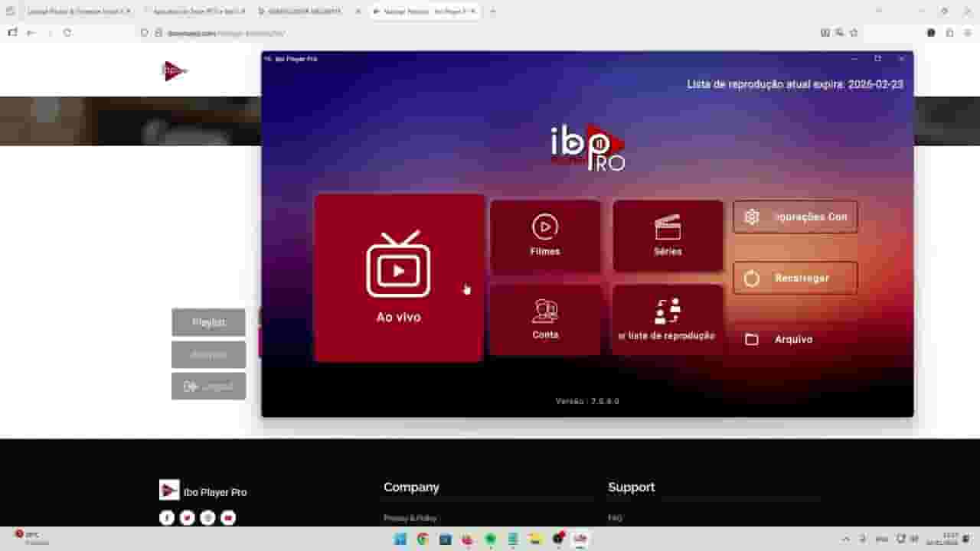980x551 pixels.
Task: Switch to the second browser tab
Action: (x=195, y=11)
